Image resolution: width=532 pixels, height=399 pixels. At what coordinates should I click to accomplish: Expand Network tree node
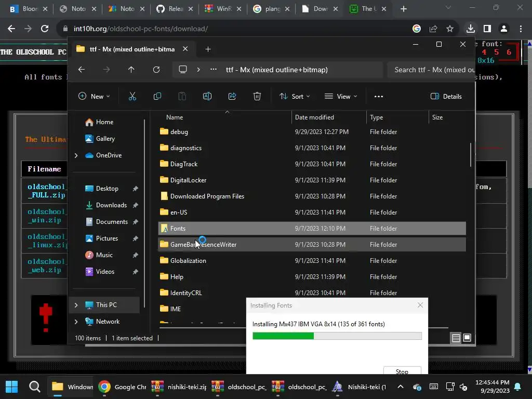click(x=76, y=322)
